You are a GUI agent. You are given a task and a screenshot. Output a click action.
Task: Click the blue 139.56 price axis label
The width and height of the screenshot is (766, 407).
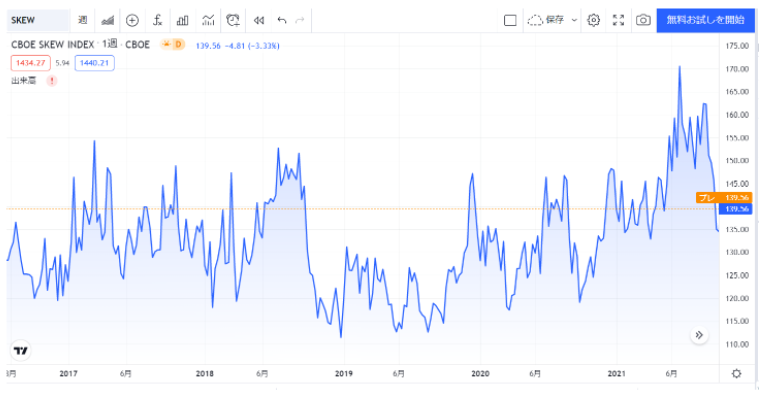click(x=736, y=209)
